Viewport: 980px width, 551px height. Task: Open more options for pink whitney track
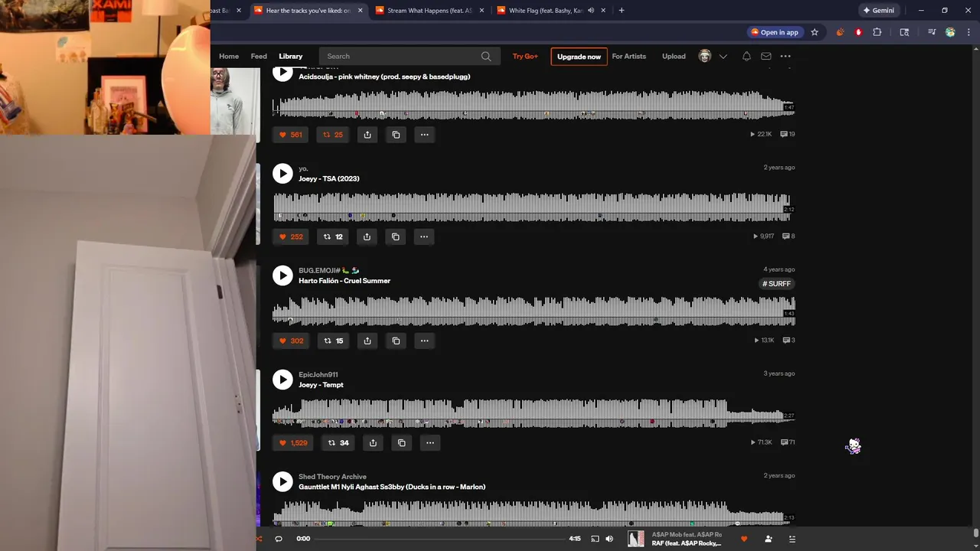[424, 135]
